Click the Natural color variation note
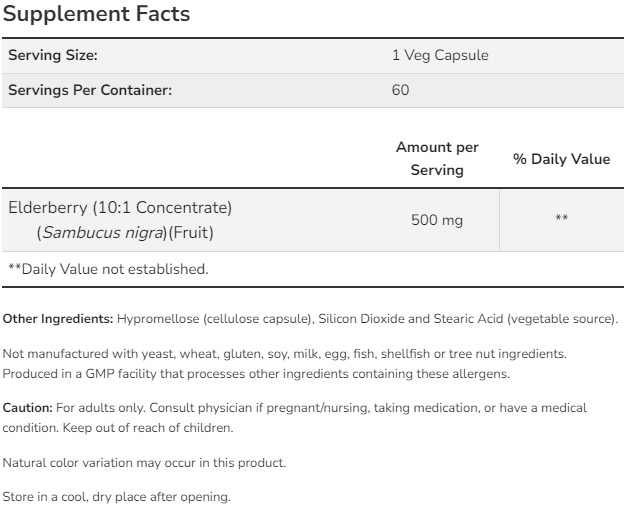The height and width of the screenshot is (509, 627). [x=144, y=463]
